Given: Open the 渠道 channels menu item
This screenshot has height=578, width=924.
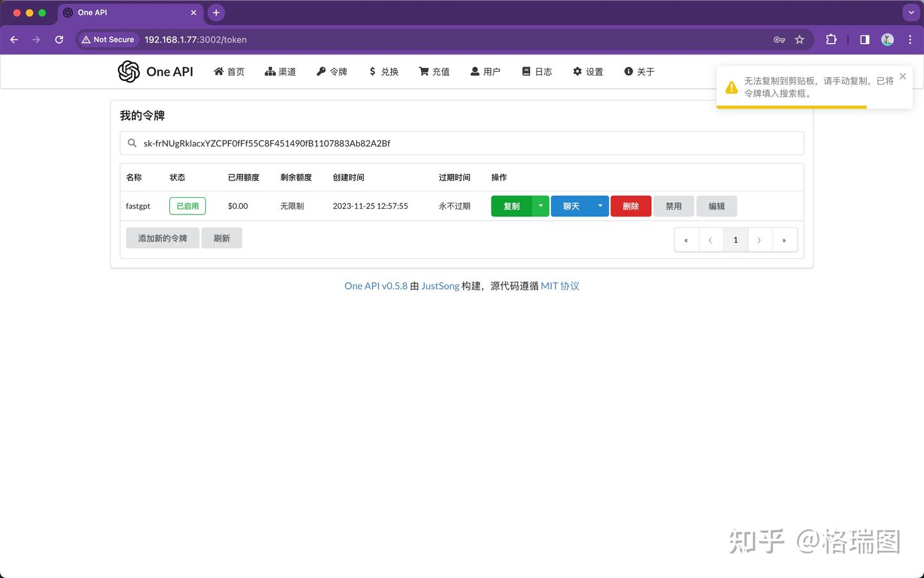Looking at the screenshot, I should (280, 72).
